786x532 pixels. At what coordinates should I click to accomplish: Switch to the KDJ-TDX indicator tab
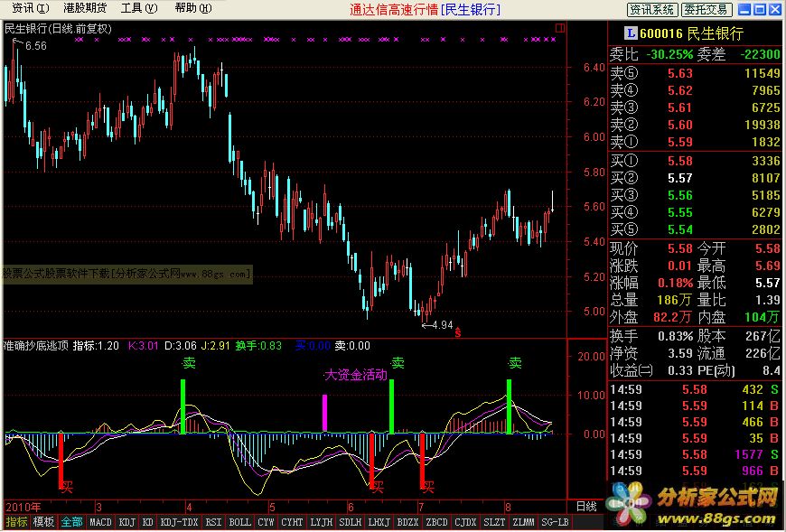click(x=179, y=522)
